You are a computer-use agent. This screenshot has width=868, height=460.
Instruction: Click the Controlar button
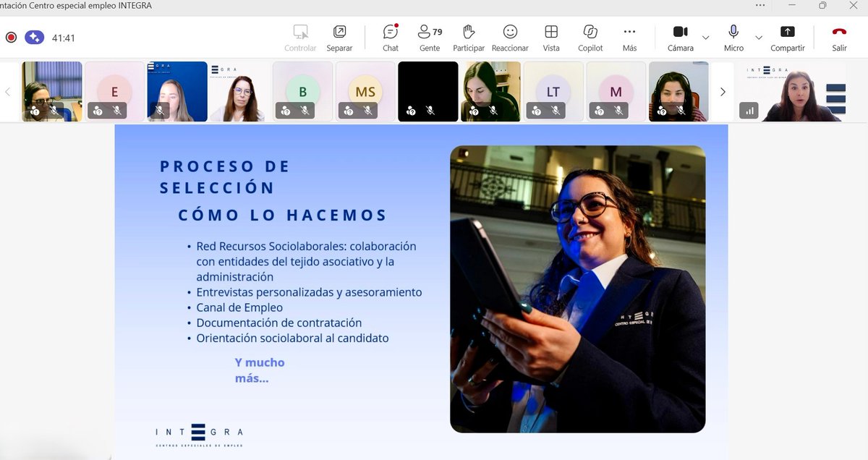tap(300, 38)
